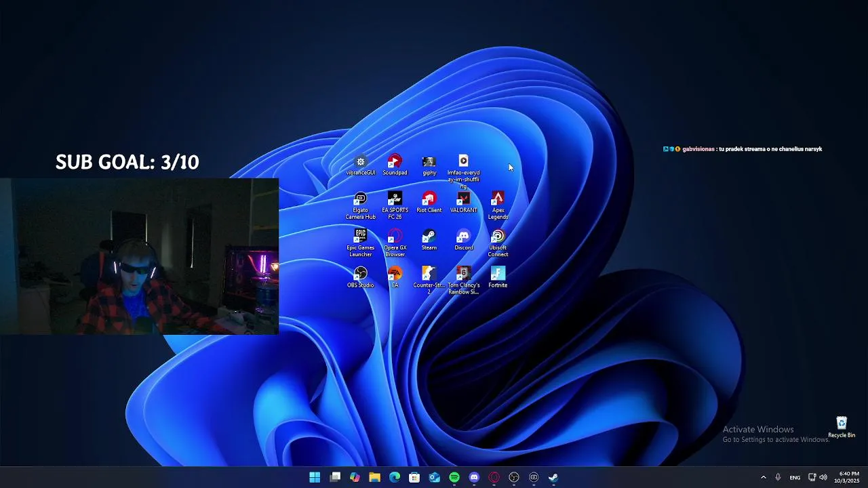The height and width of the screenshot is (488, 868).
Task: Open File Explorer from the taskbar
Action: point(374,477)
